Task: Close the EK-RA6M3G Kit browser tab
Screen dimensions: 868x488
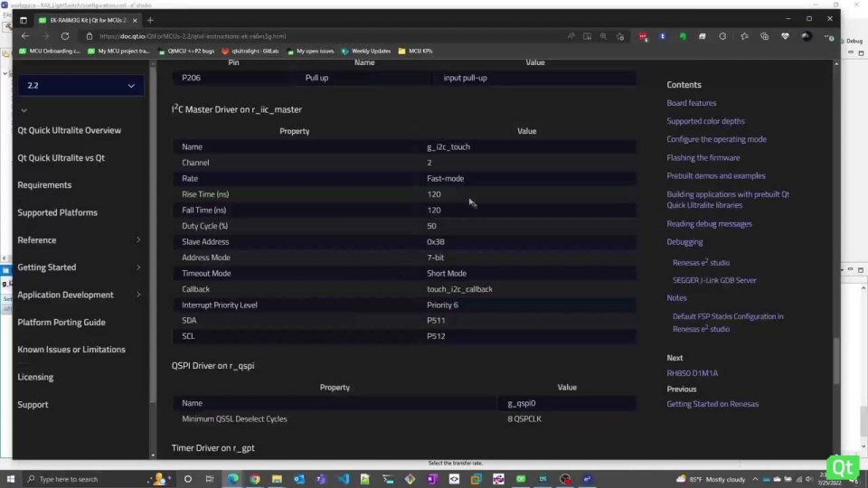Action: pos(136,20)
